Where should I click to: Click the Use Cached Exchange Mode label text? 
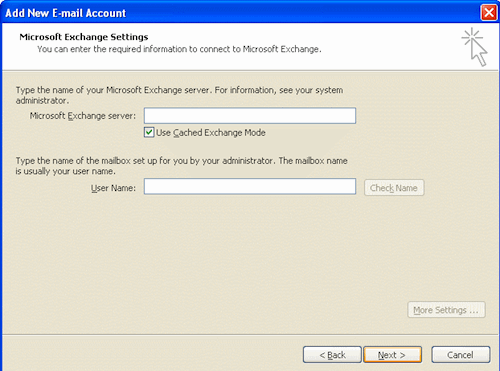click(211, 133)
